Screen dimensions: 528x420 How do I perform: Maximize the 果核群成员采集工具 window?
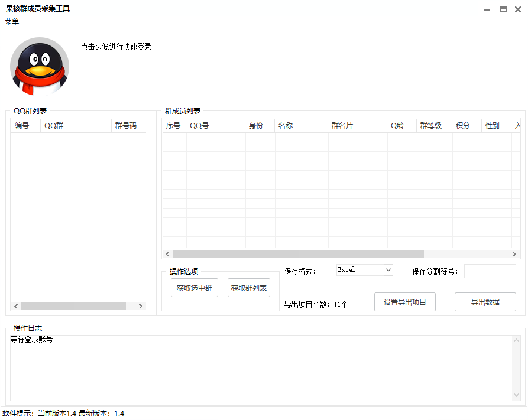(x=503, y=10)
